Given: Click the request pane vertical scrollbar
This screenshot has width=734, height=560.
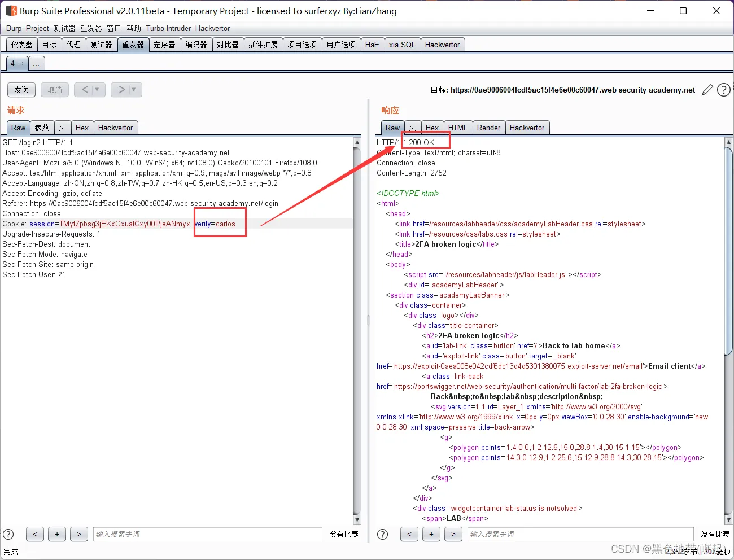Looking at the screenshot, I should click(357, 331).
